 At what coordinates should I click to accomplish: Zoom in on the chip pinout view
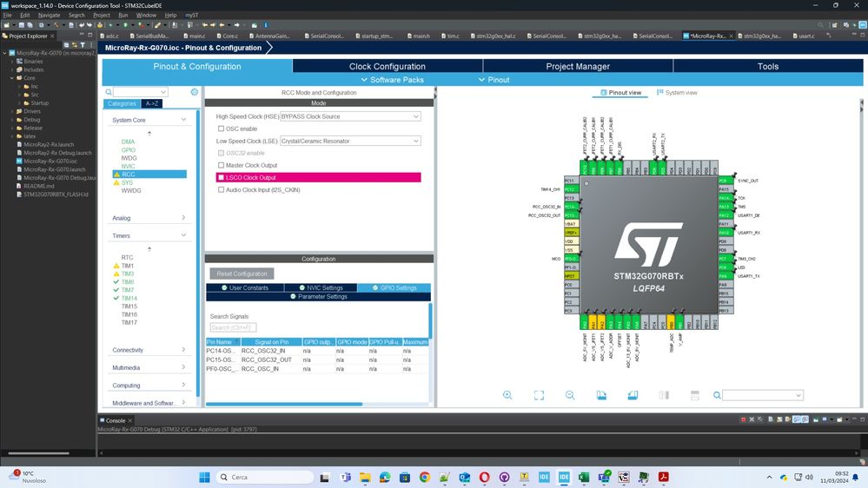pyautogui.click(x=507, y=395)
